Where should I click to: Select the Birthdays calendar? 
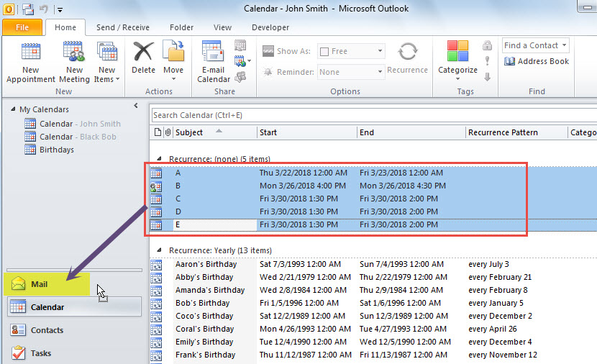click(49, 150)
